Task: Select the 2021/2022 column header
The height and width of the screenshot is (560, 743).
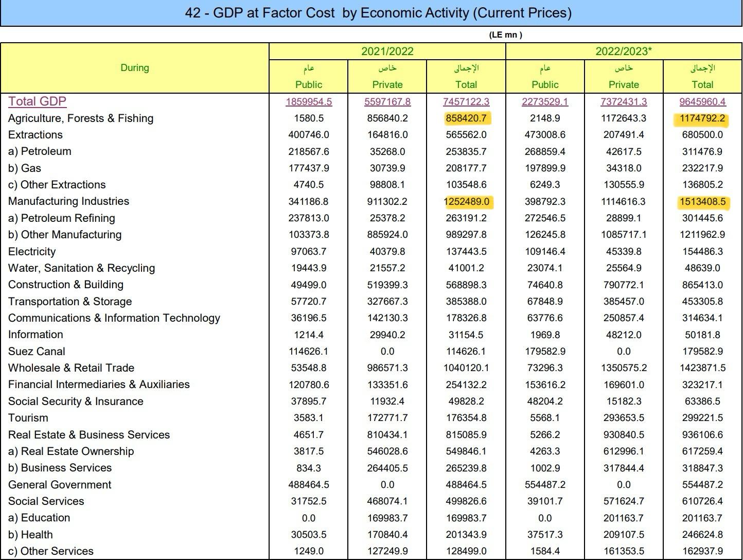Action: tap(387, 51)
